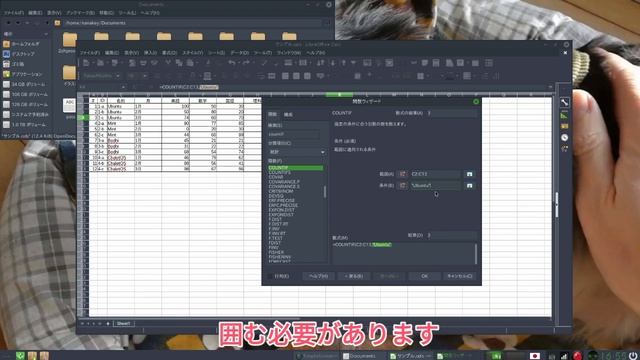
Task: Open the Functions icon in Calc sidebar
Action: tap(564, 149)
